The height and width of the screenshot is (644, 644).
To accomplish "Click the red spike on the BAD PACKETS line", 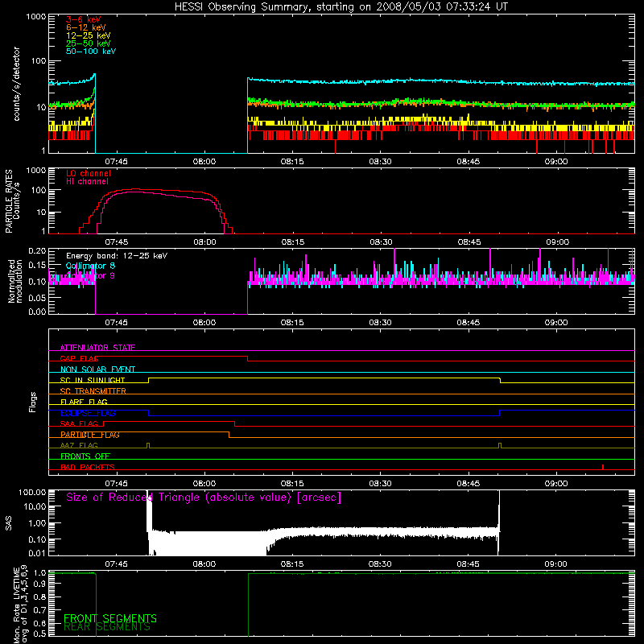I will point(602,467).
